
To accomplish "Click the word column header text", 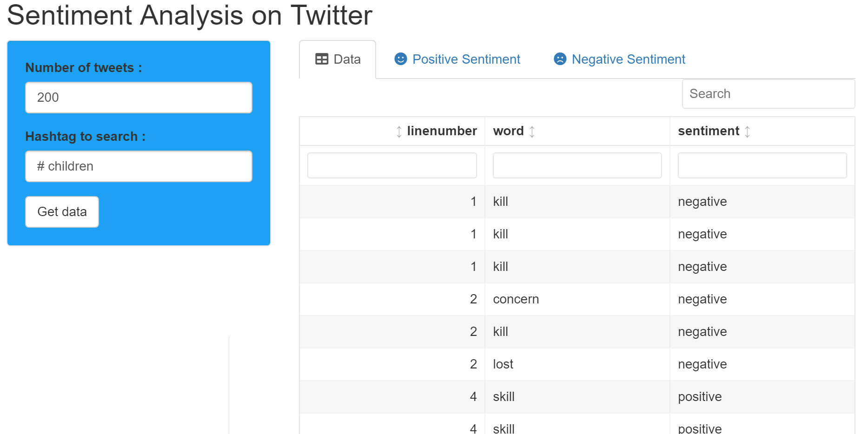I will pyautogui.click(x=508, y=131).
